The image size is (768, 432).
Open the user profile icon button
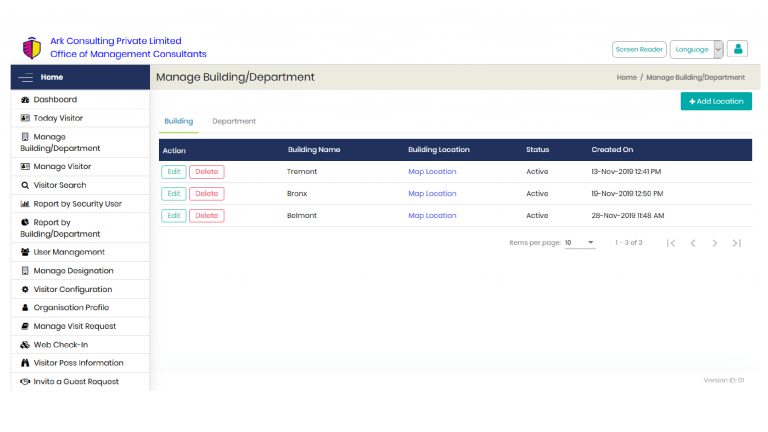click(738, 49)
